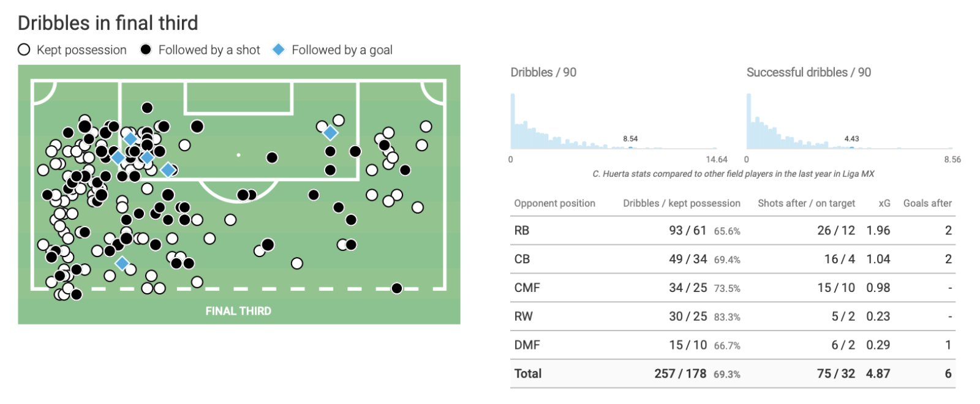Select the DMF opponent position row

point(733,345)
